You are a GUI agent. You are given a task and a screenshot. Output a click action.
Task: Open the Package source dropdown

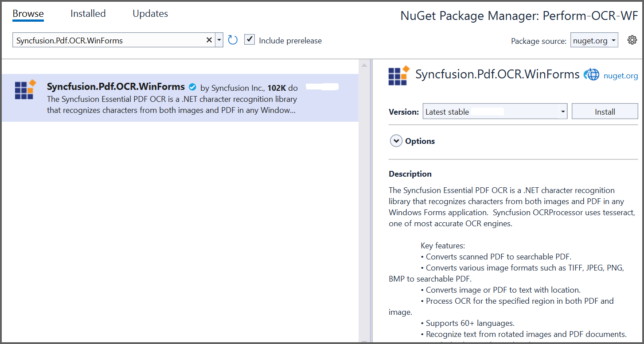click(x=594, y=40)
